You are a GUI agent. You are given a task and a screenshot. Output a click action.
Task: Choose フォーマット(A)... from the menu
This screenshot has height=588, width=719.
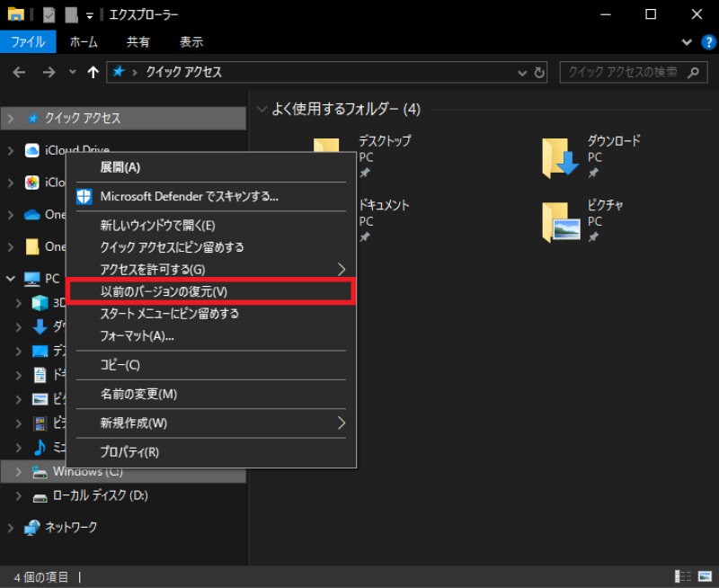tap(211, 335)
